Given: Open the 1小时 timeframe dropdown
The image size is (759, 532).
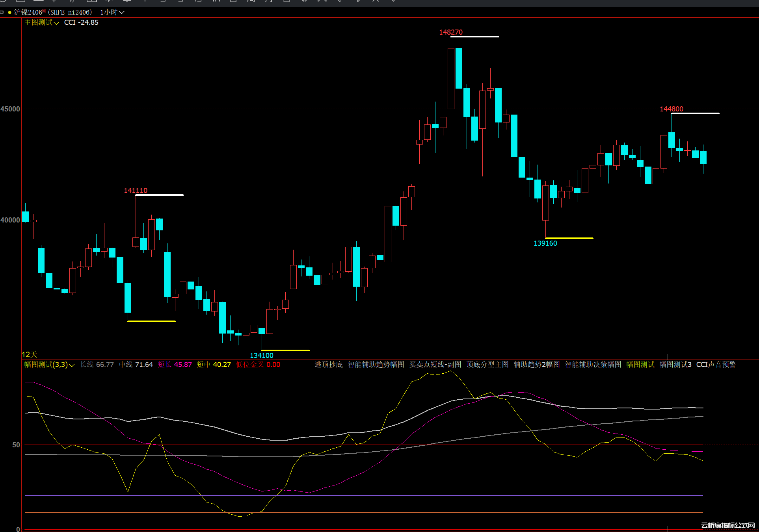Looking at the screenshot, I should [112, 12].
